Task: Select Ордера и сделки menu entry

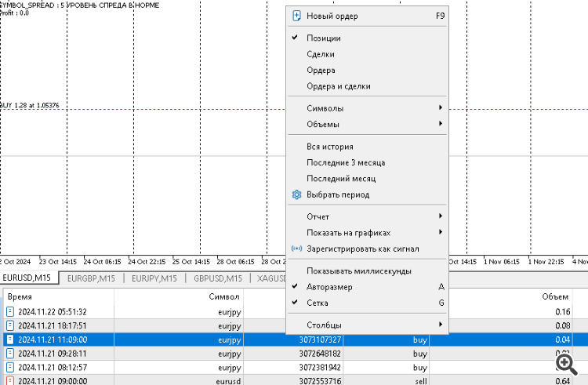Action: pos(339,86)
